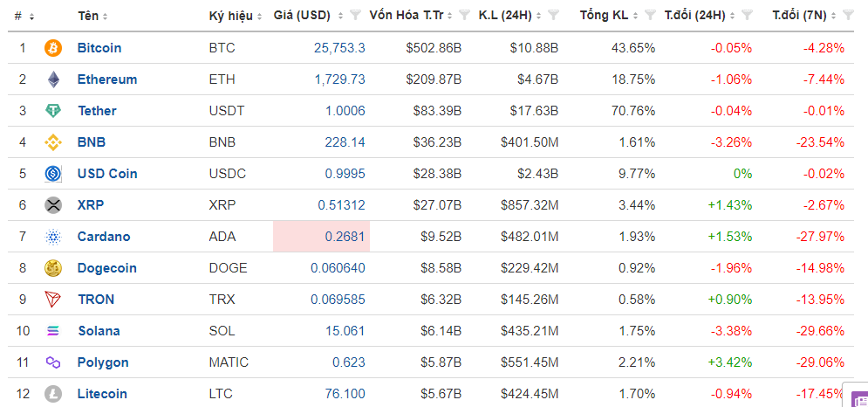Sort by T.đổi (24H) column arrows
This screenshot has width=868, height=407.
734,17
